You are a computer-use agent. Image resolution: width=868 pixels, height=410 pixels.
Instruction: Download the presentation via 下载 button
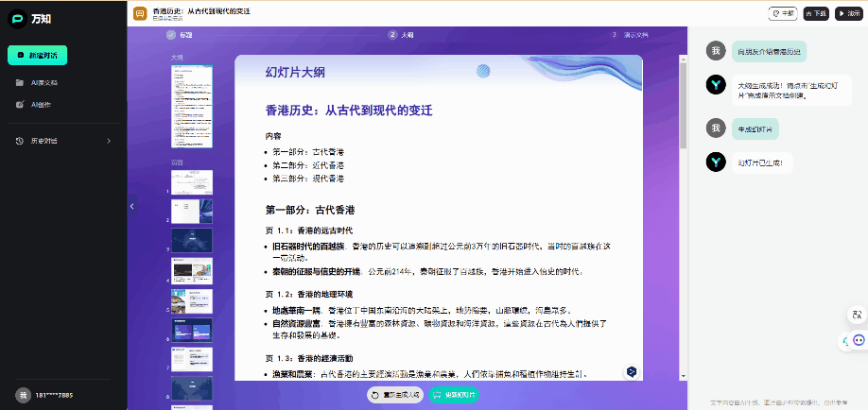tap(815, 13)
